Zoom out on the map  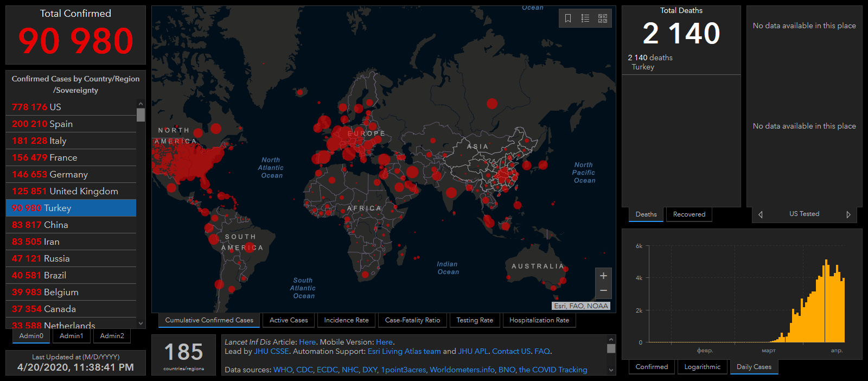click(603, 291)
